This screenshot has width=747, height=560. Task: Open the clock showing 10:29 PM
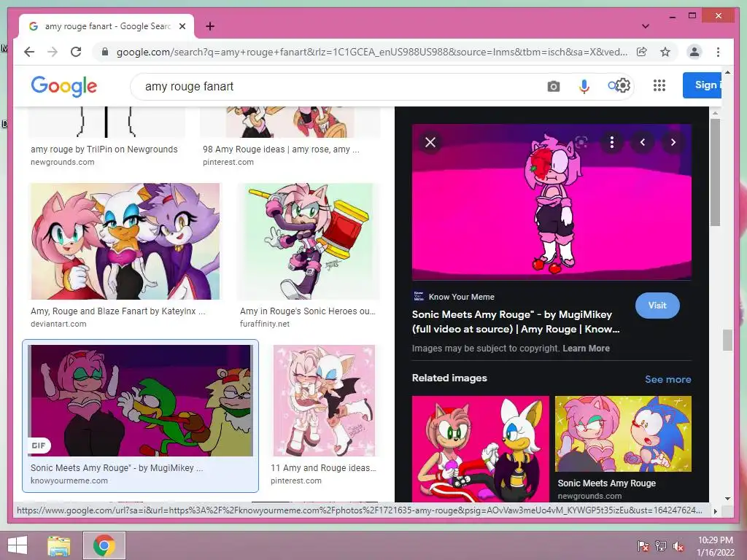click(x=716, y=545)
